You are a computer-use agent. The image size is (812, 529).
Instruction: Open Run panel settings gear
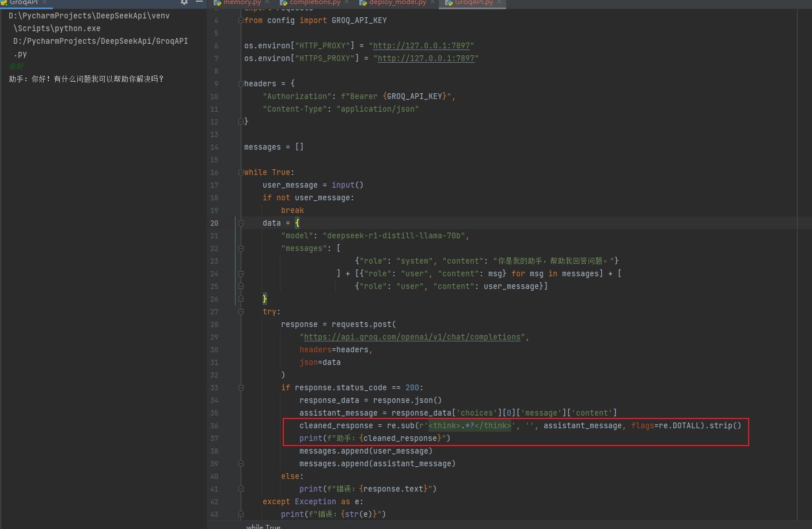184,2
